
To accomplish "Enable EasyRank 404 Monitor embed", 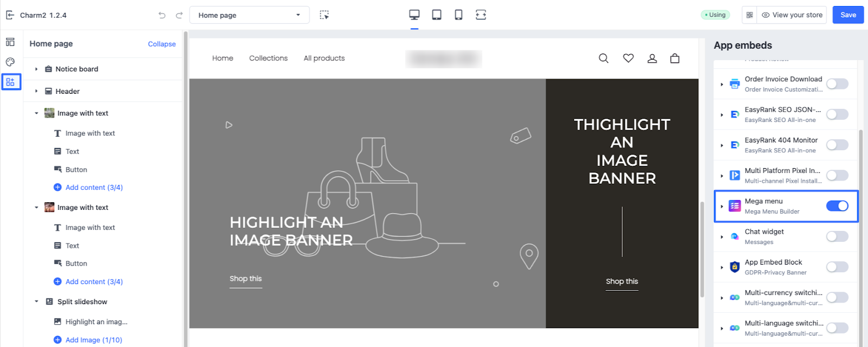I will [x=837, y=145].
